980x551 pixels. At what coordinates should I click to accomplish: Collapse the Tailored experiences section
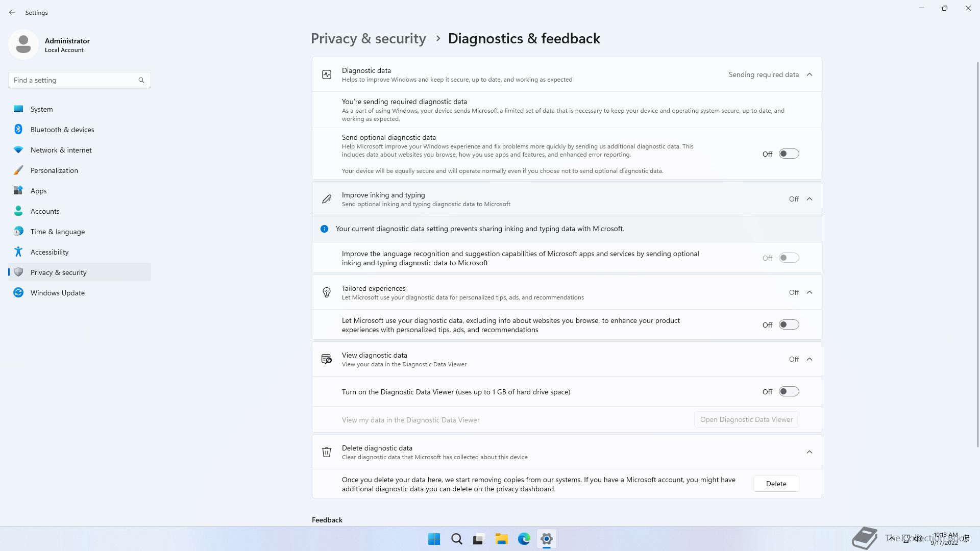(x=810, y=293)
